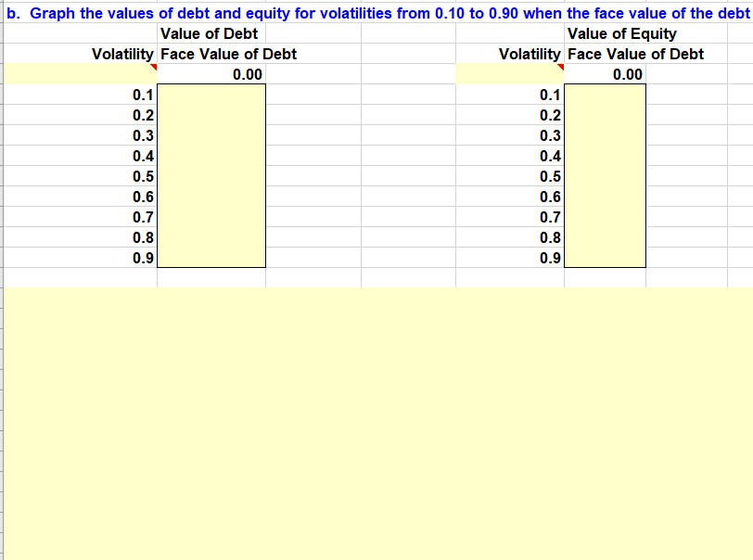Click the large yellow chart area at bottom
This screenshot has width=753, height=560.
[371, 417]
